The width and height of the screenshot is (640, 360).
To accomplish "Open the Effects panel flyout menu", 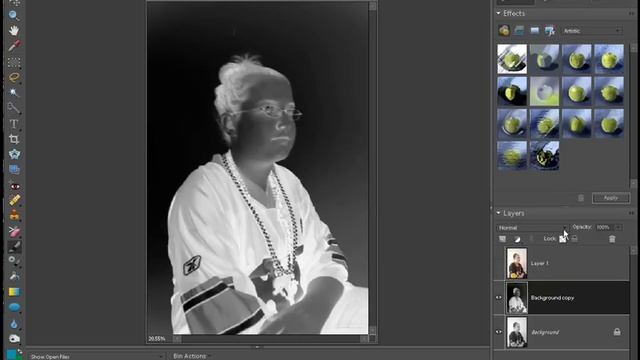I will pyautogui.click(x=632, y=13).
